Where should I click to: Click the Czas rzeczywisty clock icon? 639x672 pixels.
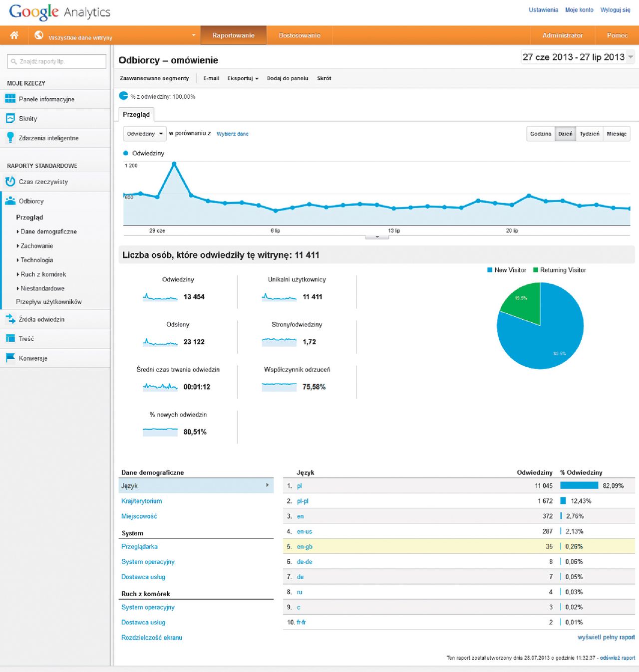pos(10,182)
